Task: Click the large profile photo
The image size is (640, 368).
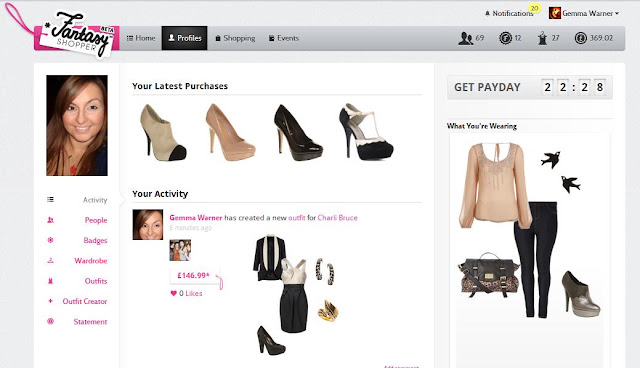Action: 77,125
